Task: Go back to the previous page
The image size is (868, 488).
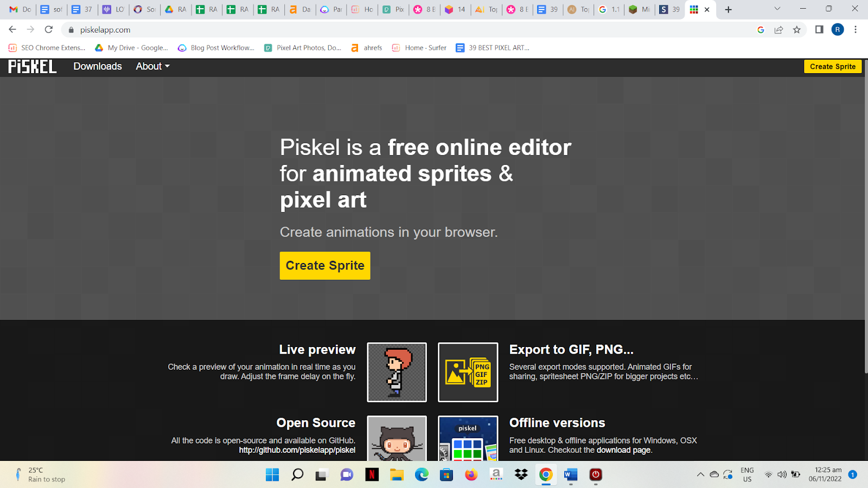Action: tap(12, 30)
